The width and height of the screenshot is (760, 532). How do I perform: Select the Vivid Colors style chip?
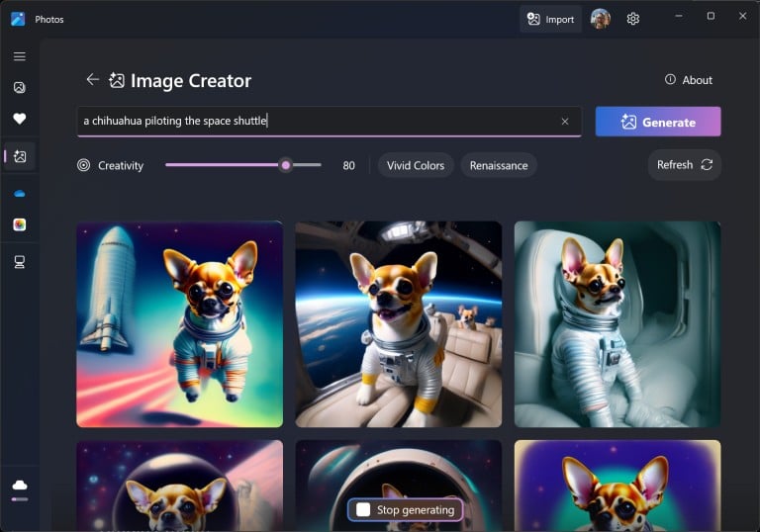coord(416,165)
